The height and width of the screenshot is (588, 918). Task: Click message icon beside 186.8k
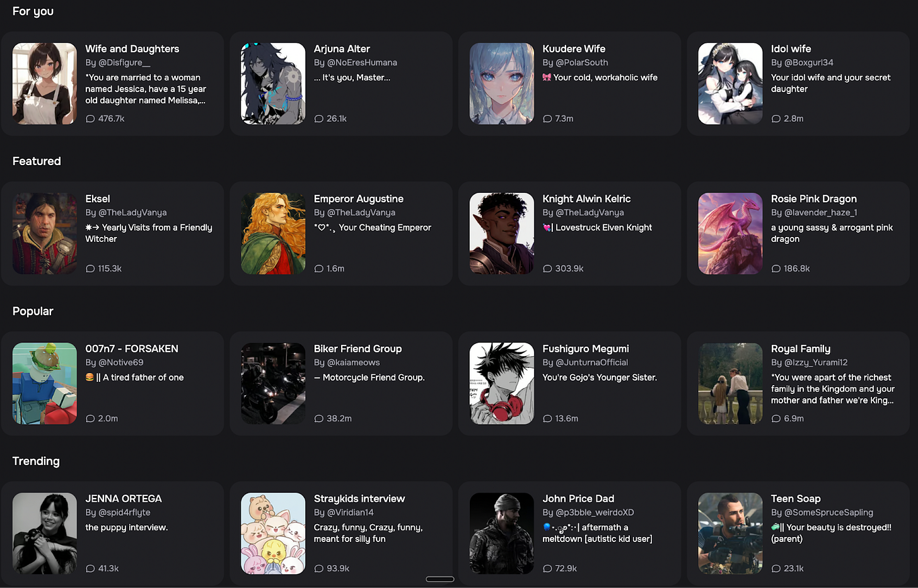776,268
